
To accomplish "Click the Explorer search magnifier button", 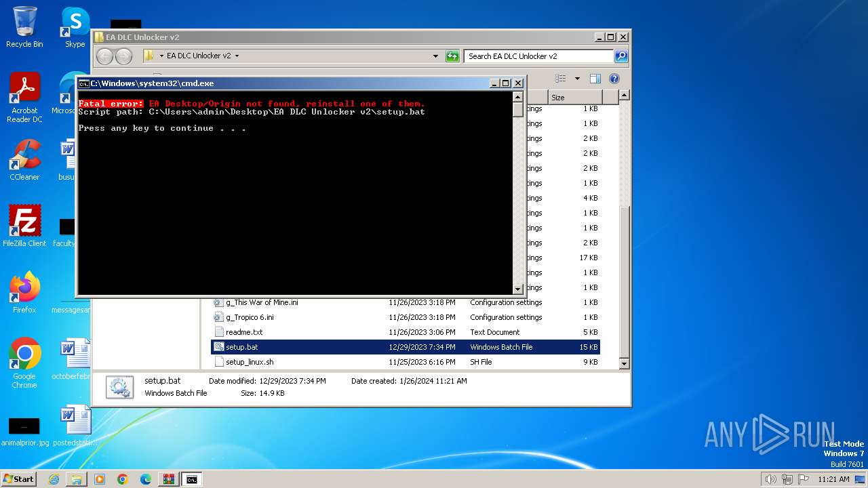I will click(620, 56).
